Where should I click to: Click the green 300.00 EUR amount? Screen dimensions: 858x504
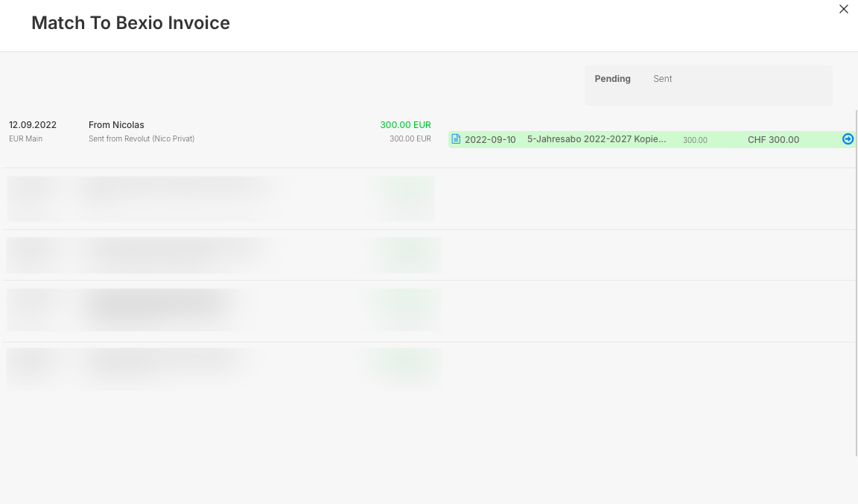405,125
